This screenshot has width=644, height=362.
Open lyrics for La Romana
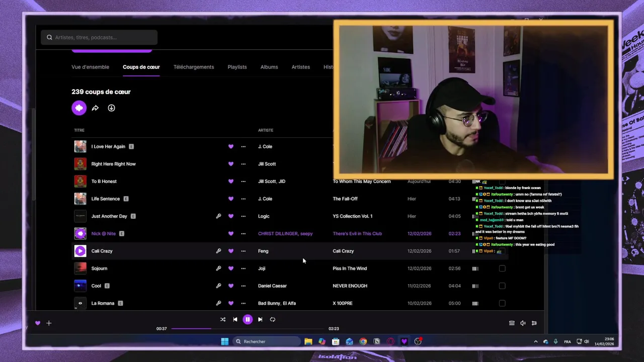coord(218,303)
